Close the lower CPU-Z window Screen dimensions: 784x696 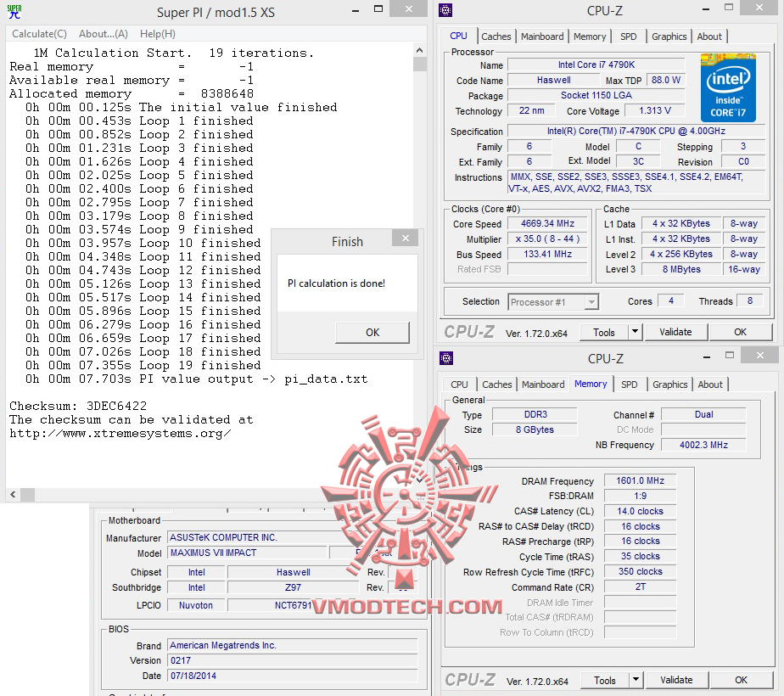coord(760,356)
